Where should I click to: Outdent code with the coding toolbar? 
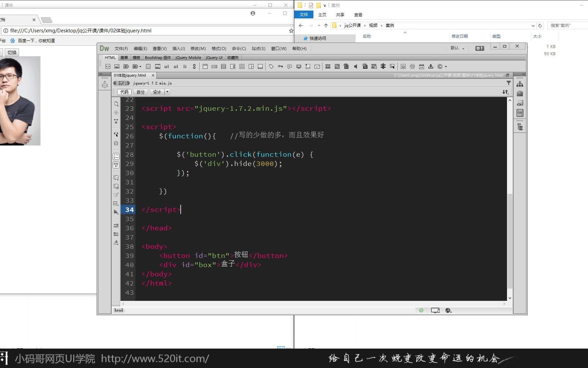point(116,234)
